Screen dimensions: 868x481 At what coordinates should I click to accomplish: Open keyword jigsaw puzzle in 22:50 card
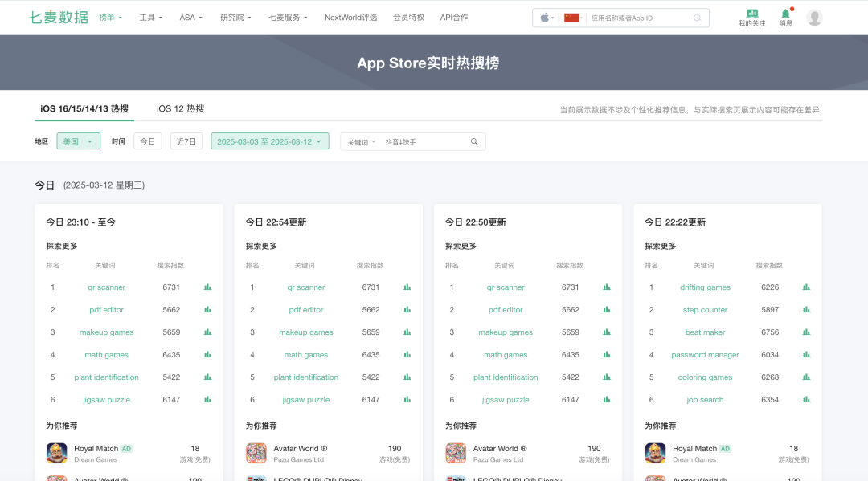click(x=506, y=399)
